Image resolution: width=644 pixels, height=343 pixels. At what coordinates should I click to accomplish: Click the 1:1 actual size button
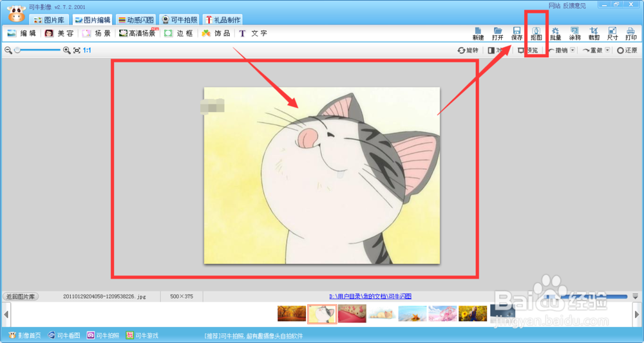tap(87, 50)
